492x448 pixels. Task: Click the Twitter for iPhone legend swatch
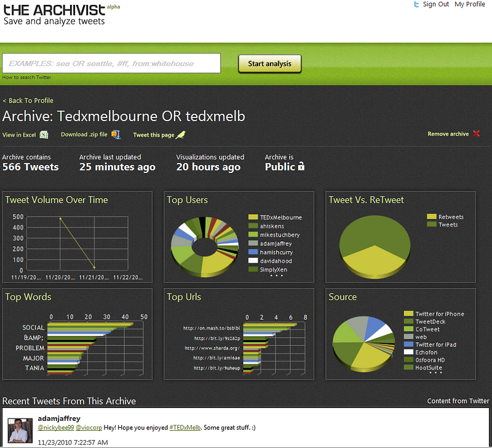point(408,314)
